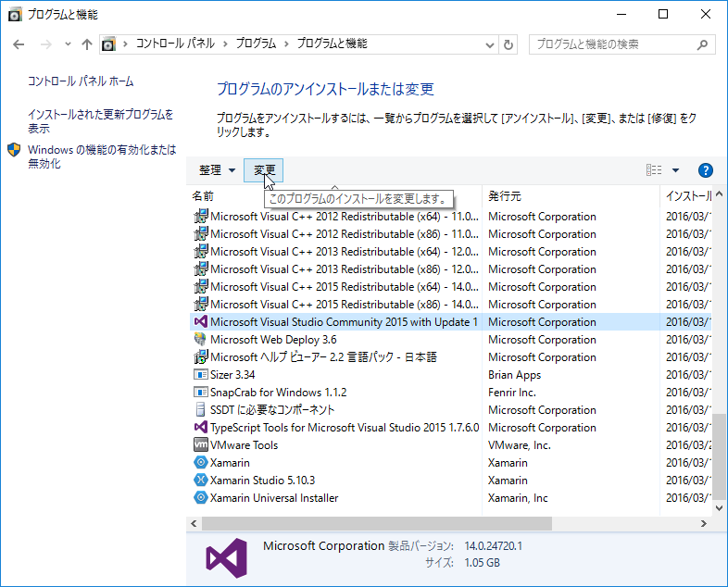Select Xamarin Studio 5.10.3 name
This screenshot has height=587, width=728.
pos(262,481)
